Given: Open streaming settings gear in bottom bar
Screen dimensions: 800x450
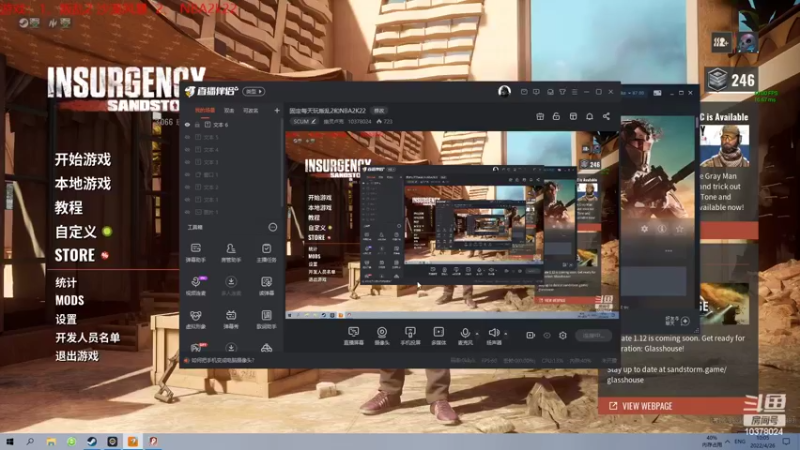Looking at the screenshot, I should coord(563,335).
